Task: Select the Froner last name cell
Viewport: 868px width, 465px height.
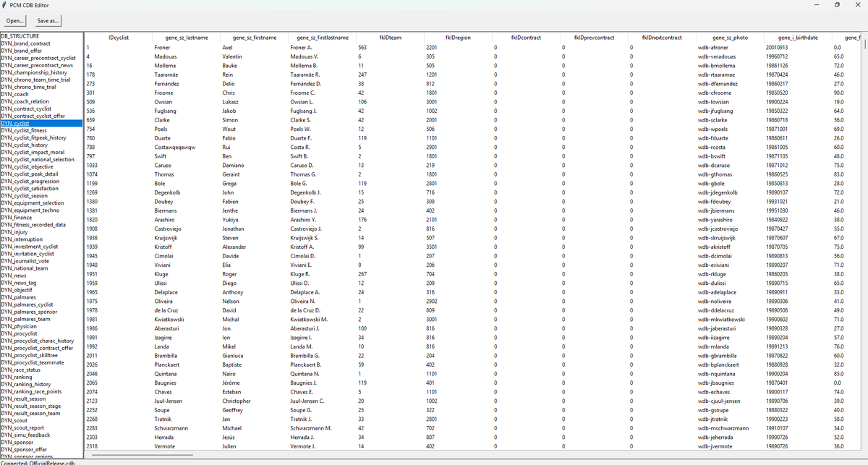Action: (x=162, y=47)
